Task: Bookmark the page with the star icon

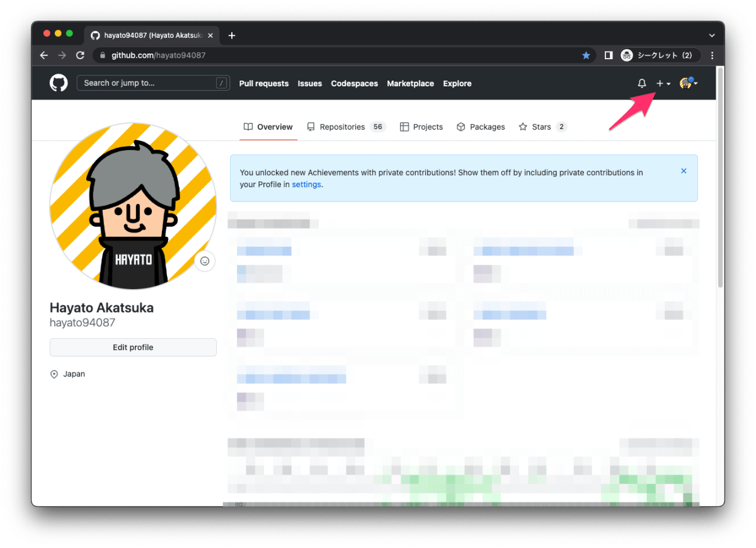Action: 586,55
